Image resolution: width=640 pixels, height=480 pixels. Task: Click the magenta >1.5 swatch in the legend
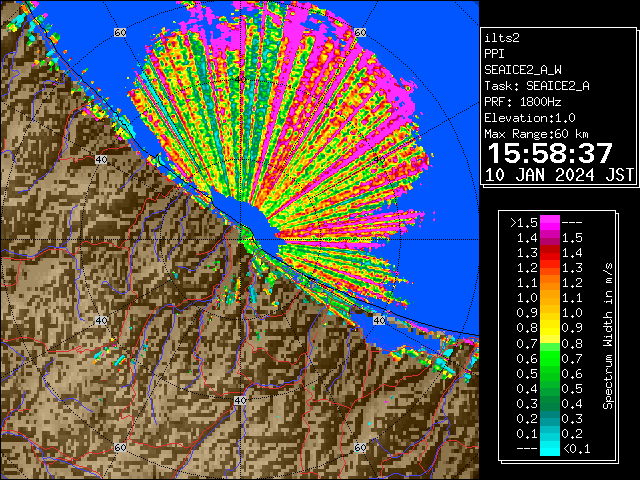549,223
